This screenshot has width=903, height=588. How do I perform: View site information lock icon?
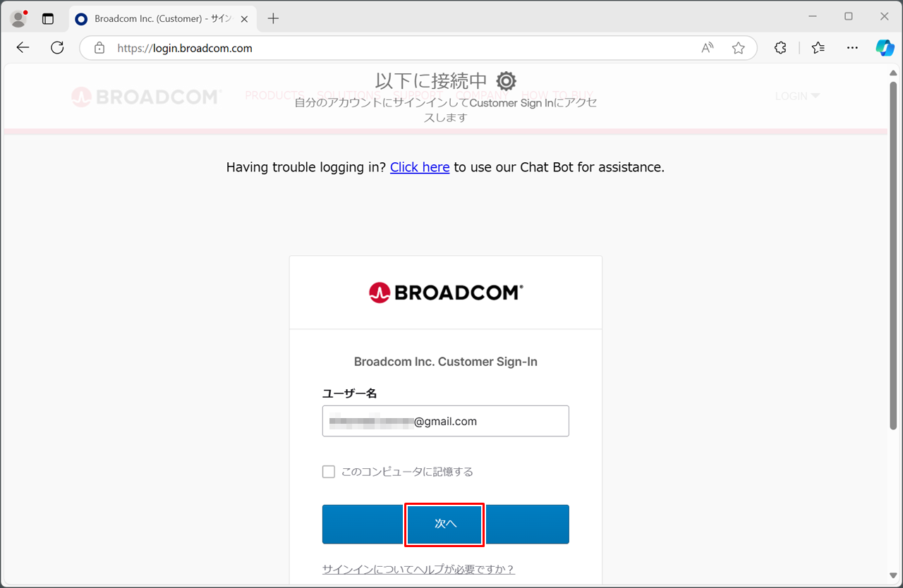click(x=99, y=48)
